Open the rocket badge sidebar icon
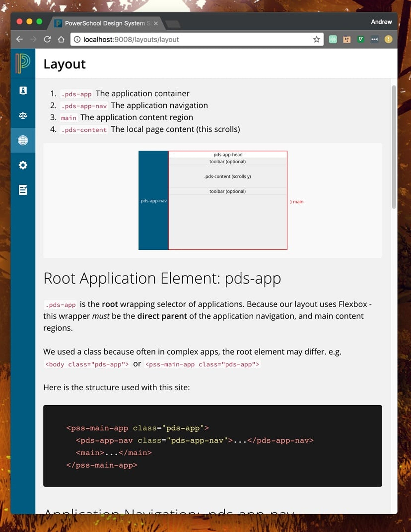Screen dimensions: 411x532 click(x=23, y=91)
